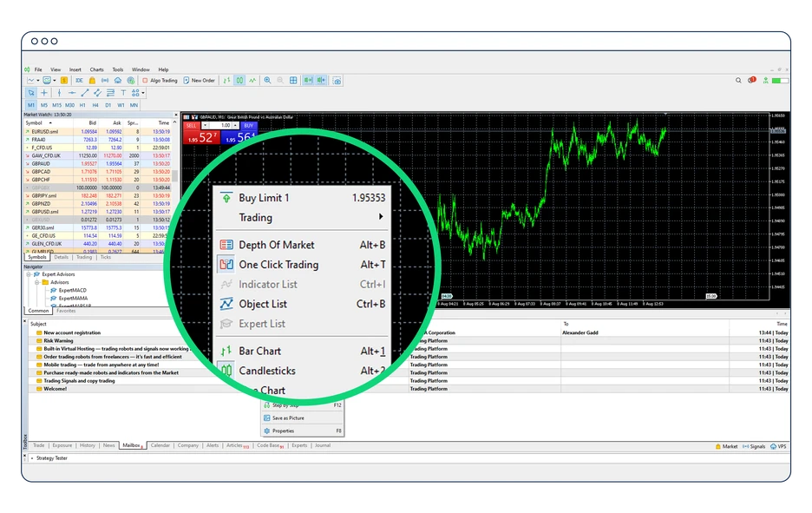Zoom out the chart

[x=280, y=81]
